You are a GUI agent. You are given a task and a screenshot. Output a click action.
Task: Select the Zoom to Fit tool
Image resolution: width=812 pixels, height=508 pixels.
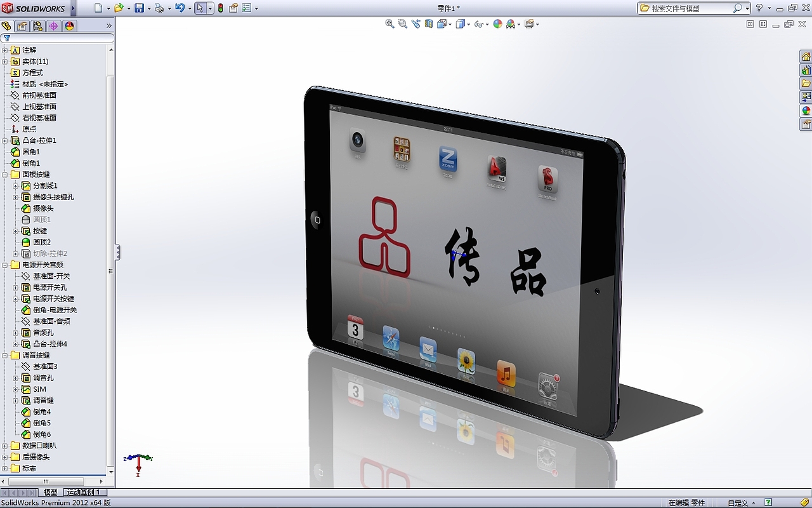[x=389, y=23]
